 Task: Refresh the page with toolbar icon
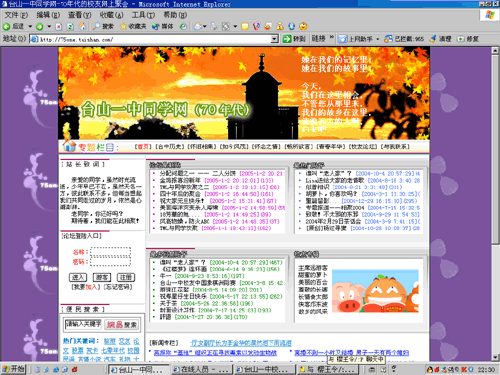tap(70, 26)
